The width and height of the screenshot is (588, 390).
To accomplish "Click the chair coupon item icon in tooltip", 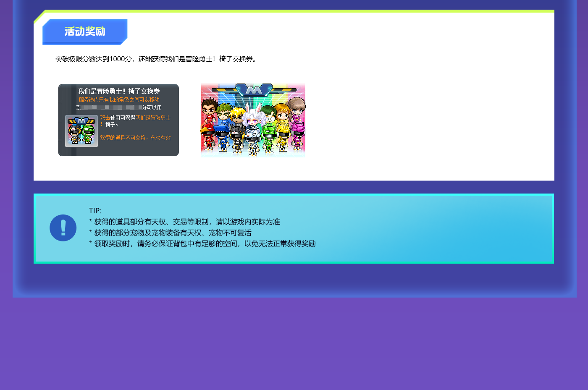I will [81, 131].
